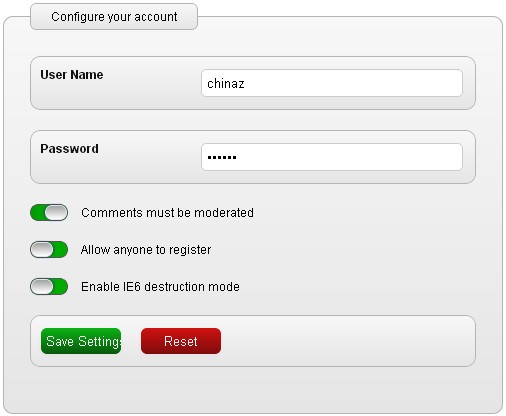Click the Save Settings button
506x416 pixels.
pos(81,341)
